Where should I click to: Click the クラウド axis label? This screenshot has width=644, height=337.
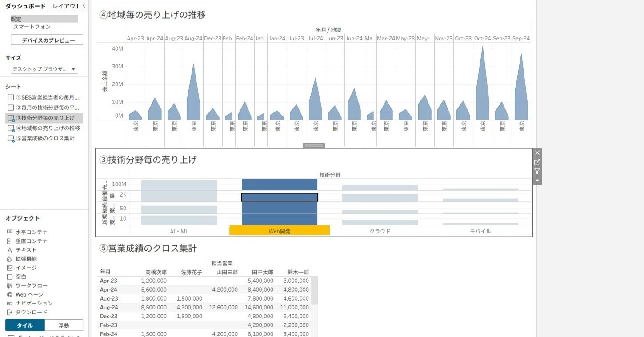(x=380, y=231)
